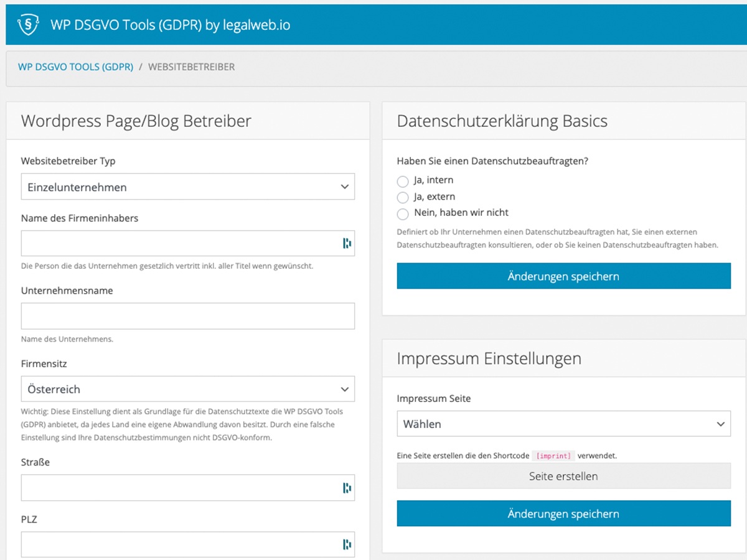Click 'Haben Sie einen Datenschutzbeauftragten?' question text
This screenshot has height=560, width=747.
click(493, 161)
